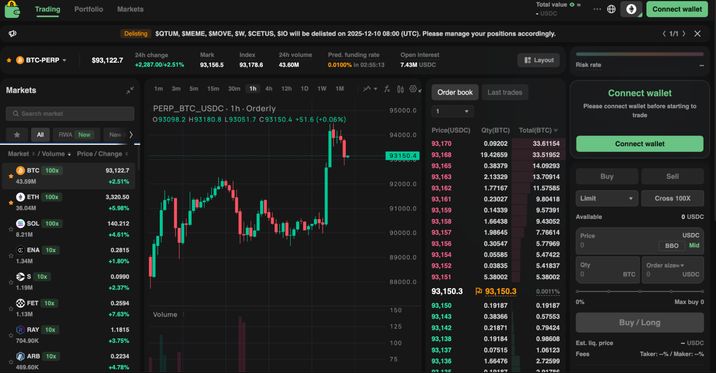The width and height of the screenshot is (716, 373).
Task: Click the star favorites filter tab
Action: point(17,135)
